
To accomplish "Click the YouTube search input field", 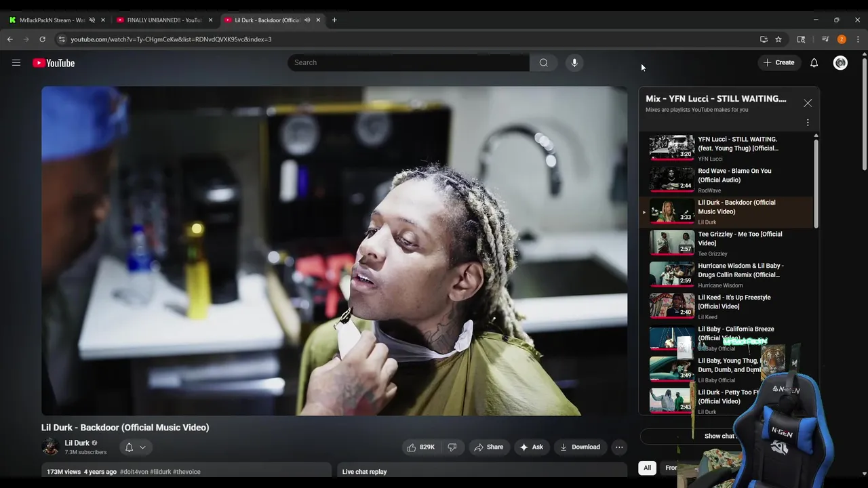I will pyautogui.click(x=409, y=62).
